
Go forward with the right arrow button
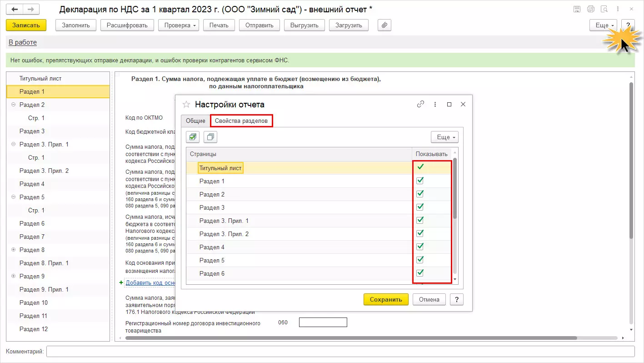click(x=31, y=9)
